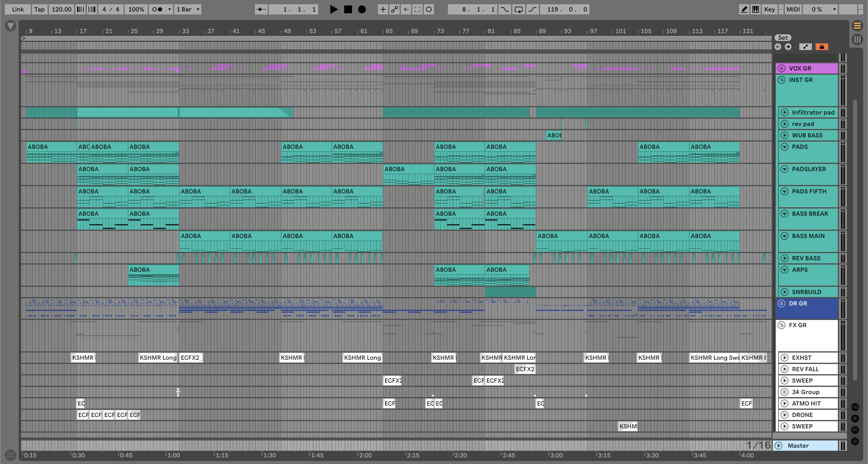This screenshot has width=868, height=464.
Task: Toggle the automation arm link icon
Action: tap(394, 9)
